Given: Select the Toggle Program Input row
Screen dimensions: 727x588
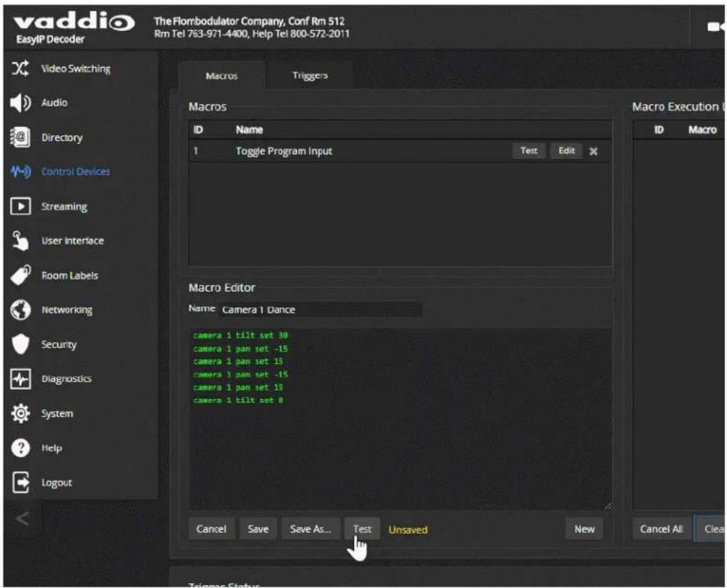Looking at the screenshot, I should click(x=400, y=151).
